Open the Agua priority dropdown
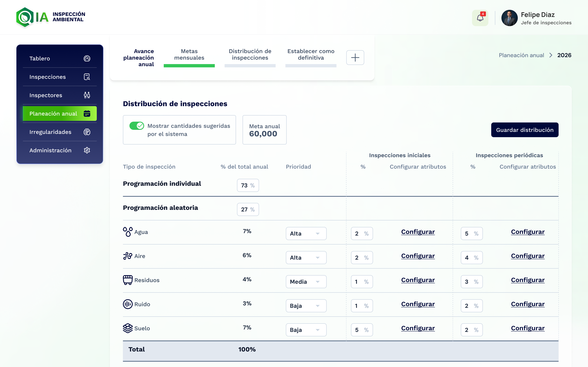The height and width of the screenshot is (367, 588). [x=306, y=234]
